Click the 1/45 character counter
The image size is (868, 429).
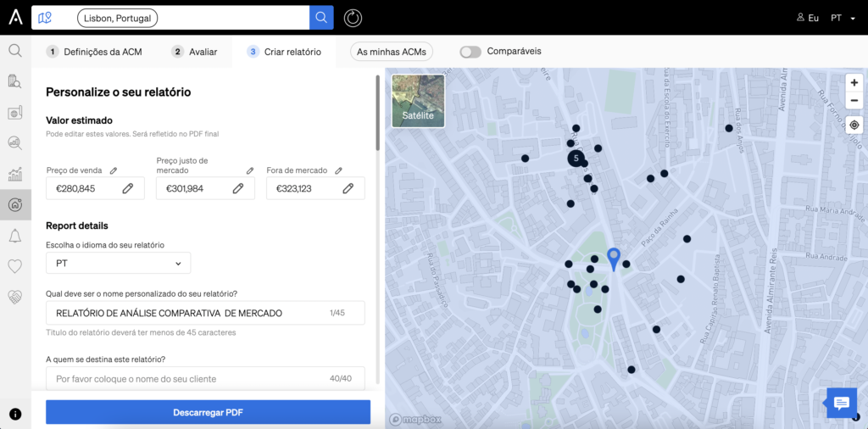337,313
